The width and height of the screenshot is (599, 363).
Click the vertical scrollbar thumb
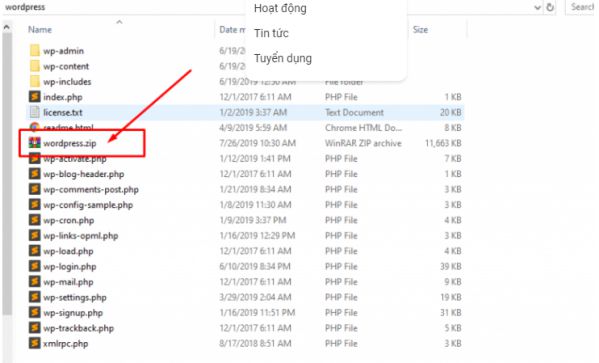[x=6, y=174]
